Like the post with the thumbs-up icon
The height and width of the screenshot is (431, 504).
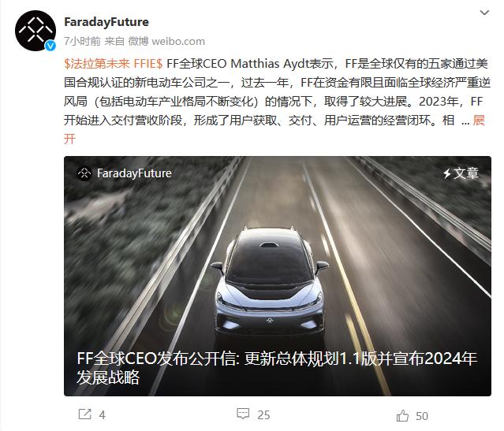coord(402,415)
